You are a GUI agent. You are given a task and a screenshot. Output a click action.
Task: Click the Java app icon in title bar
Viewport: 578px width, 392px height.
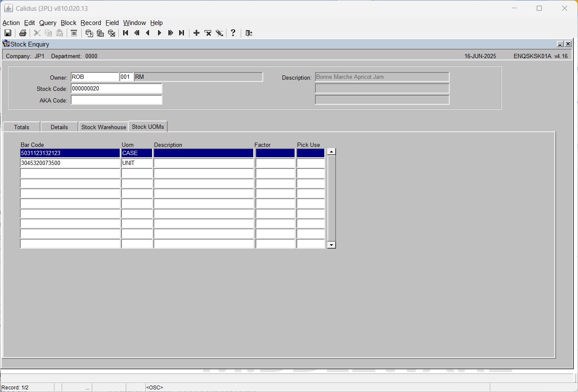(x=8, y=8)
